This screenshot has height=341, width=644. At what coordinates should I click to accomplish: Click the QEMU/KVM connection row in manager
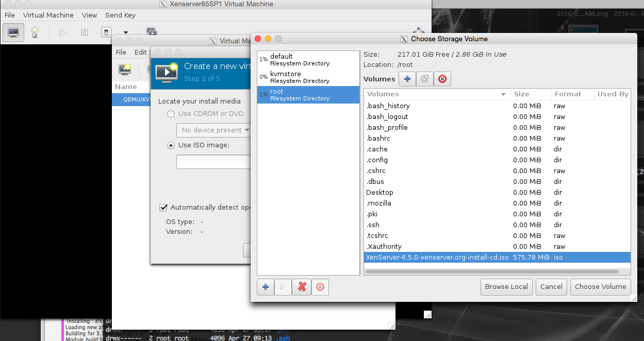[x=131, y=99]
